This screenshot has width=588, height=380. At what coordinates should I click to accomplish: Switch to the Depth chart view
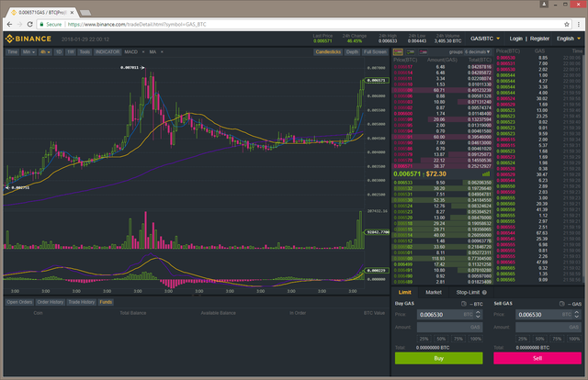tap(352, 52)
